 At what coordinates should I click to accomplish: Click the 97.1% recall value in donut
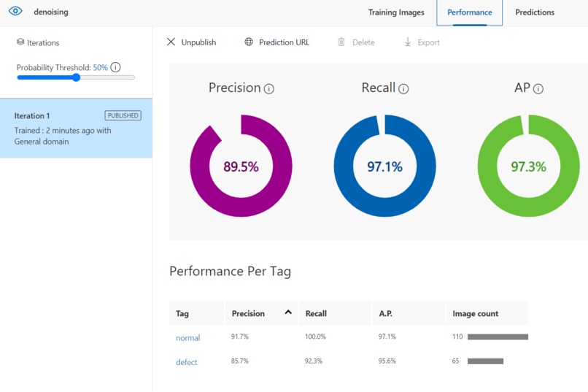point(384,166)
